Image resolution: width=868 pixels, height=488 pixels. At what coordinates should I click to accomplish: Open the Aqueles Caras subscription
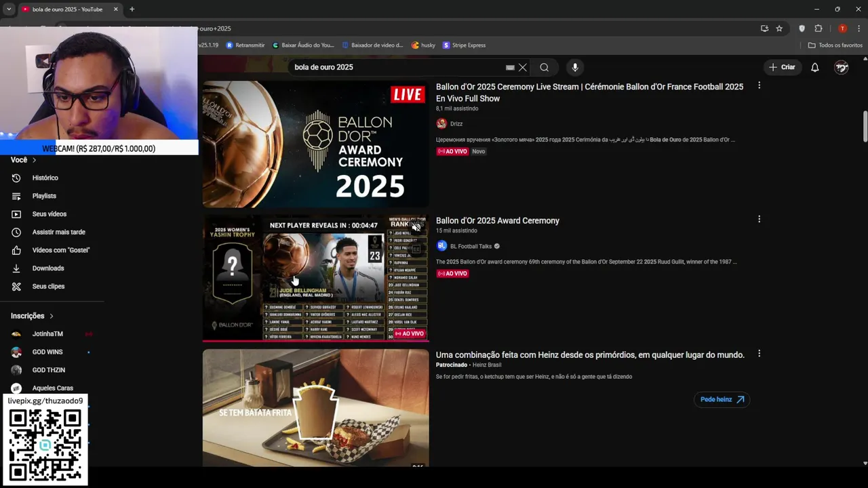(x=52, y=388)
